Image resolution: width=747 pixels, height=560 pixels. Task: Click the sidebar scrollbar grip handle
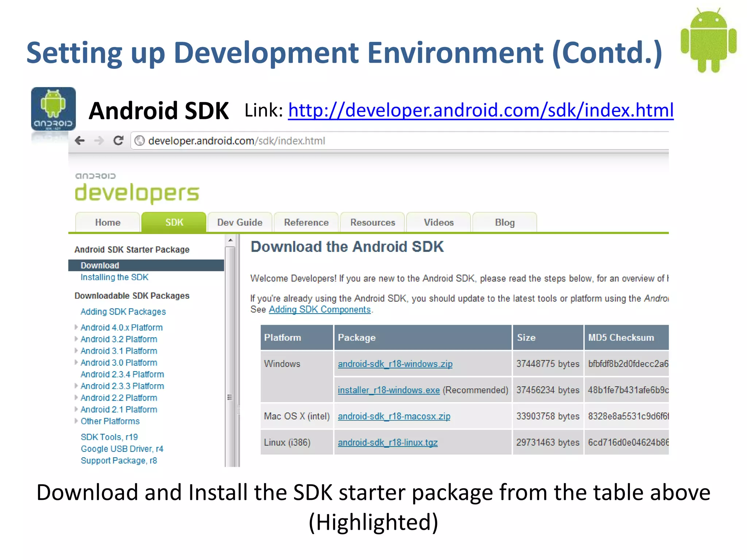point(230,397)
